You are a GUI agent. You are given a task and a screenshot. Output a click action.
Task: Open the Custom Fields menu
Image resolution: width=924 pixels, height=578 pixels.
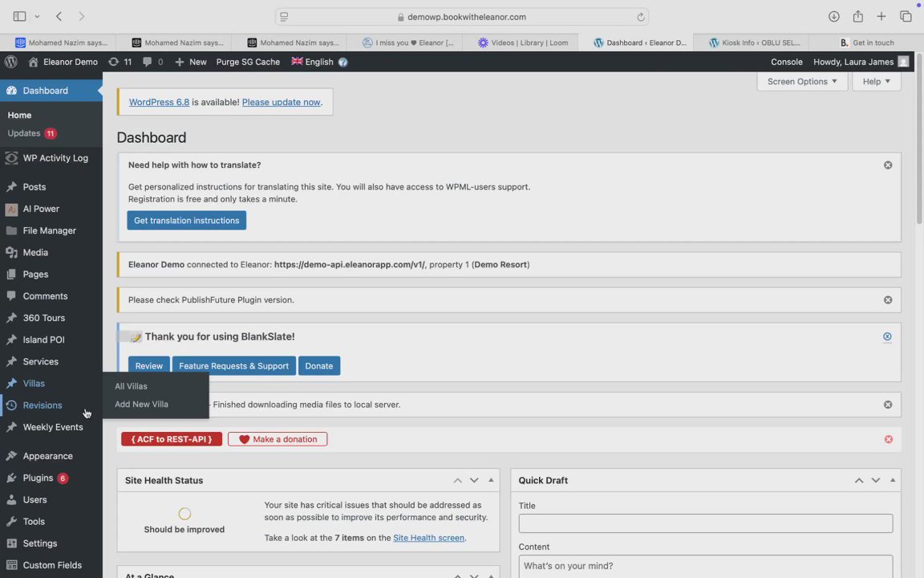tap(51, 565)
